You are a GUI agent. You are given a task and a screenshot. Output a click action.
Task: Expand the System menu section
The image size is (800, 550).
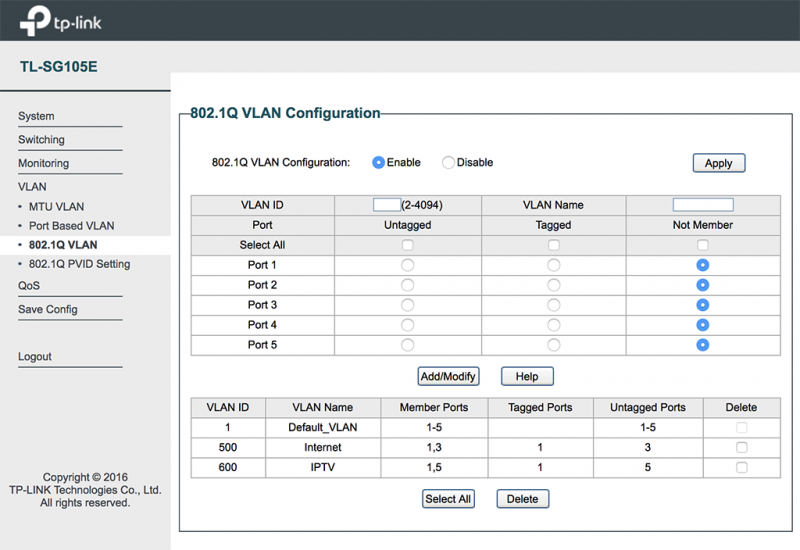coord(36,116)
